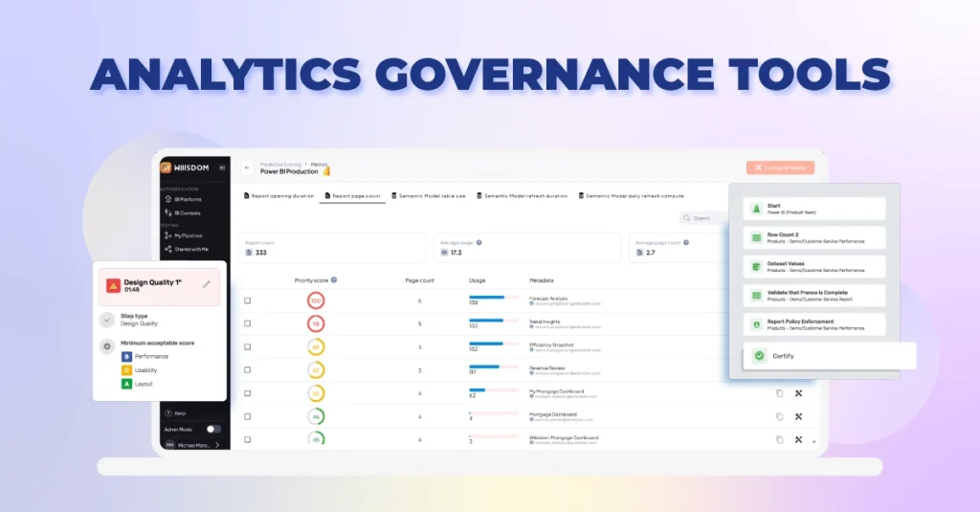The width and height of the screenshot is (980, 512).
Task: Show help for Average usage
Action: (479, 242)
